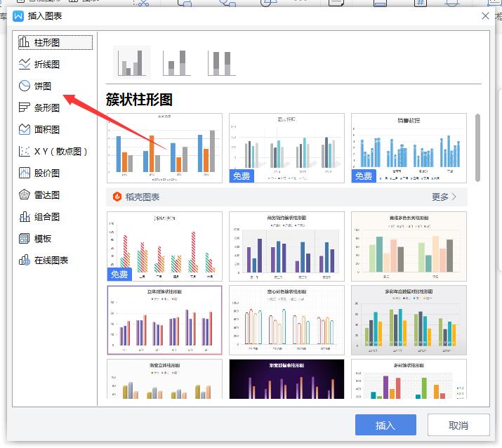Click the 免费 badge on blue dotted chart
Image resolution: width=502 pixels, height=448 pixels.
click(364, 176)
